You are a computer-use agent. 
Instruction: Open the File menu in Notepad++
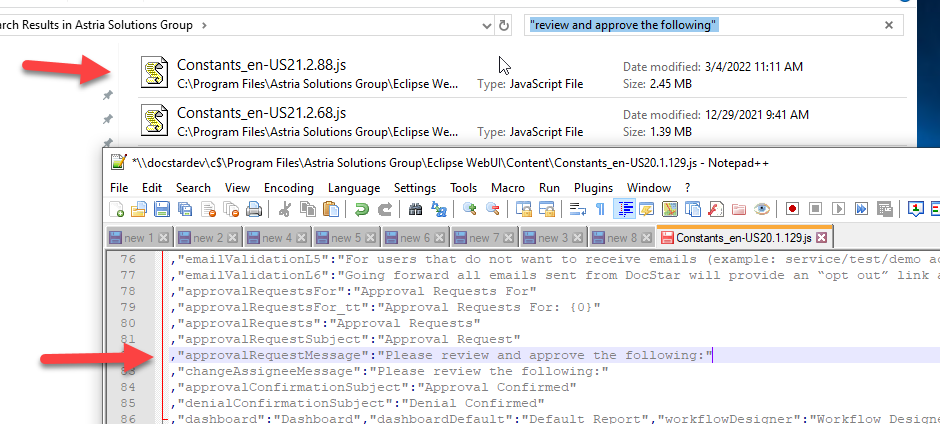pos(119,188)
